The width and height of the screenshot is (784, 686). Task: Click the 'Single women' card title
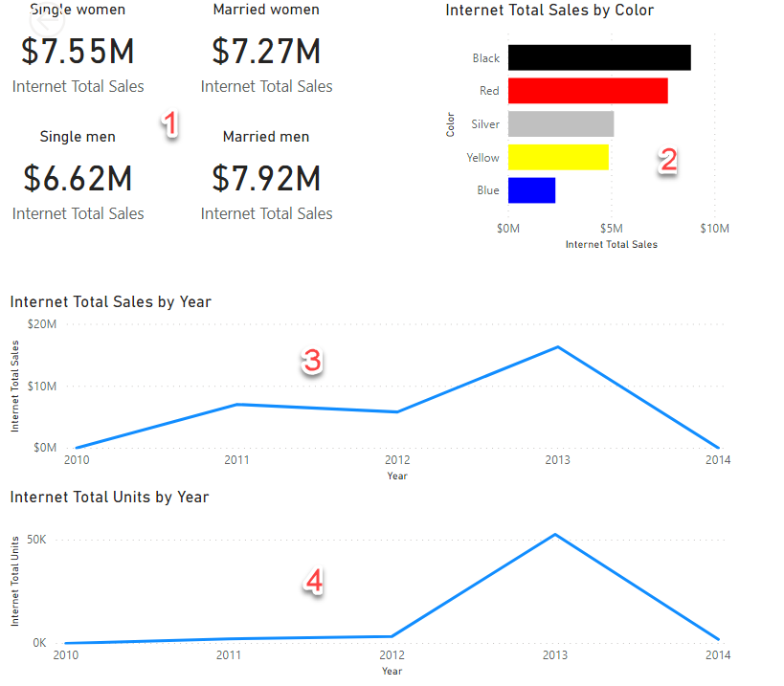(78, 10)
